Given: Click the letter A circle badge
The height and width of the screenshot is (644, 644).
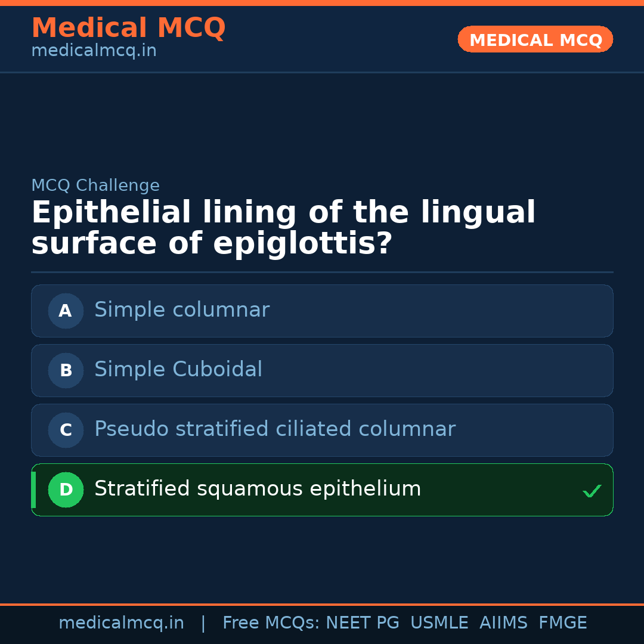Looking at the screenshot, I should pyautogui.click(x=66, y=311).
